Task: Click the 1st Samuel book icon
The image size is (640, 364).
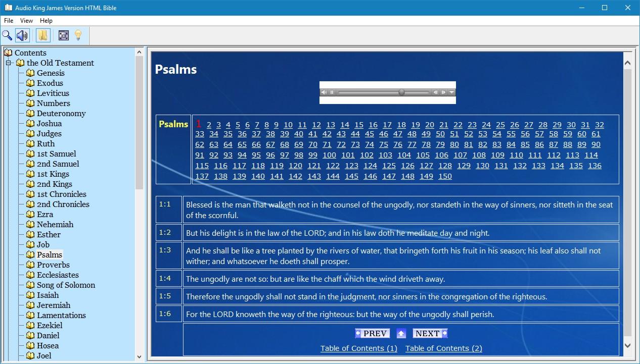Action: [x=30, y=154]
